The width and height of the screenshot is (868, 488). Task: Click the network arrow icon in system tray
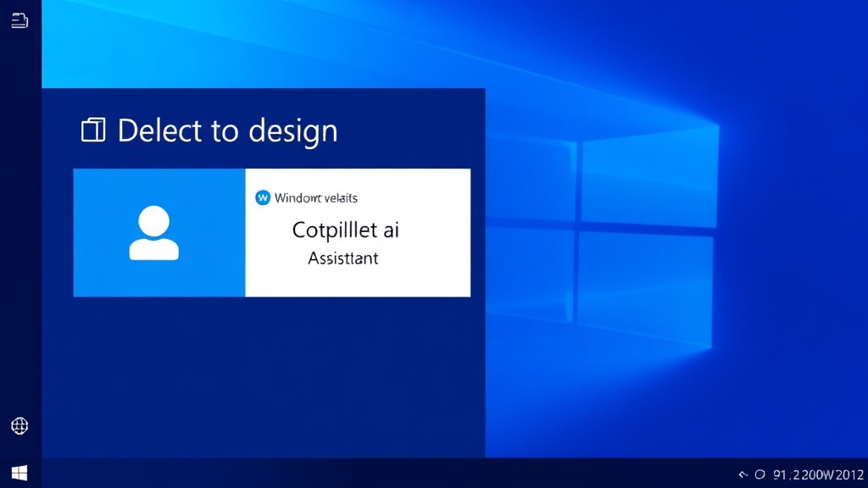coord(743,474)
